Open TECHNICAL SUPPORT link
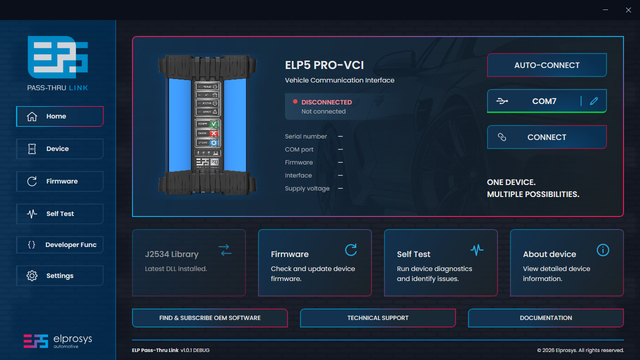Viewport: 640px width, 360px height. coord(378,318)
